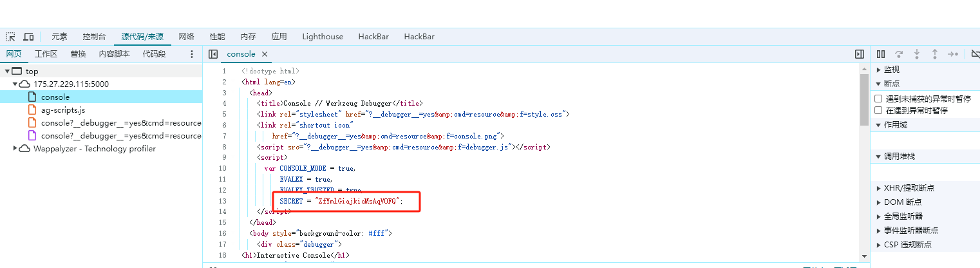Collapse the 175.27.229.115:5000 node arrow
This screenshot has height=268, width=980.
pos(15,84)
